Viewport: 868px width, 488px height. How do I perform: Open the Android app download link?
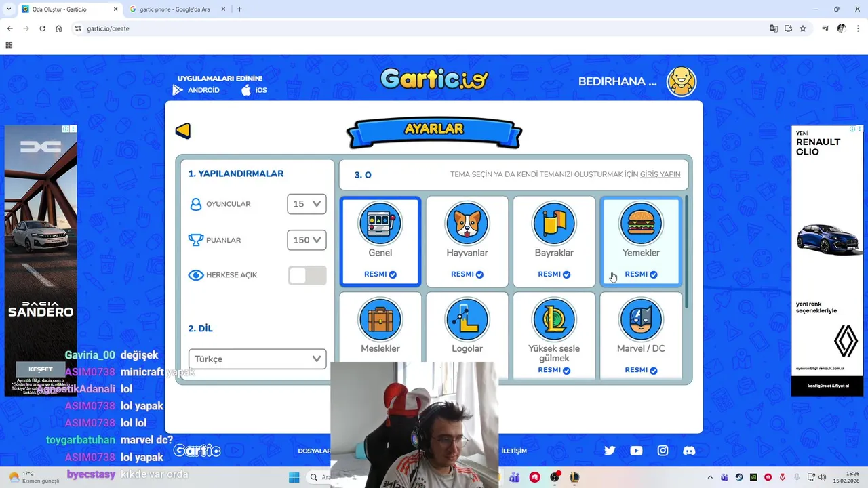(196, 90)
